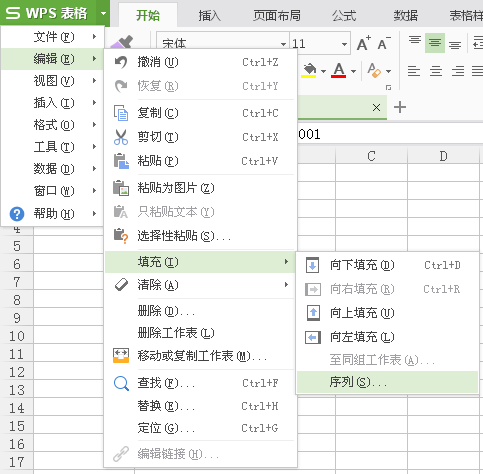Open the Data (数据) menu in the dropdown list
Viewport: 483px width, 474px height.
coord(52,169)
